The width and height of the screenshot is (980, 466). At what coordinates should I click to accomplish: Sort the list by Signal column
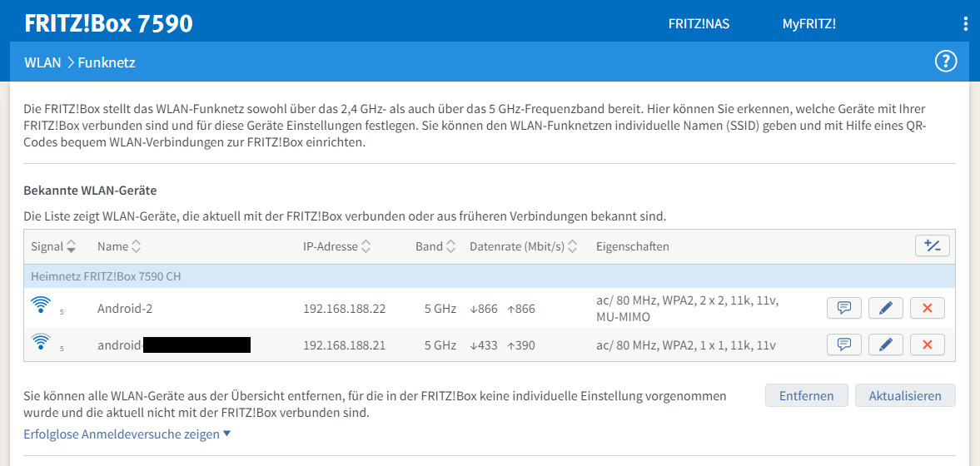point(53,247)
